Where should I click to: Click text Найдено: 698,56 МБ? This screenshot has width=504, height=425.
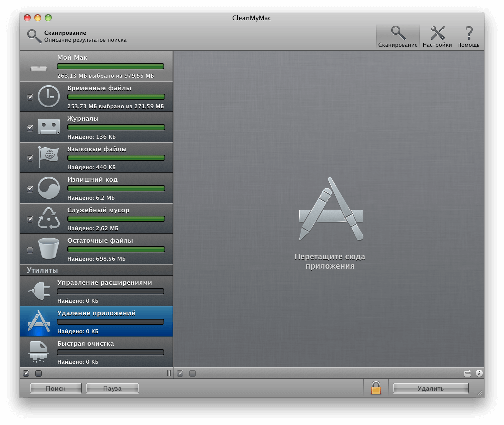96,259
